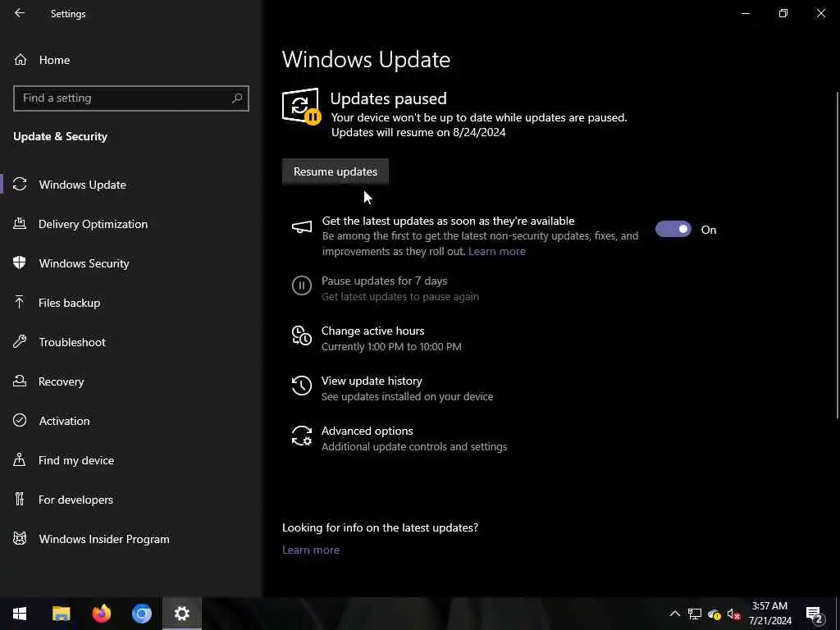
Task: Click the Windows Insider Program cat icon
Action: click(20, 538)
